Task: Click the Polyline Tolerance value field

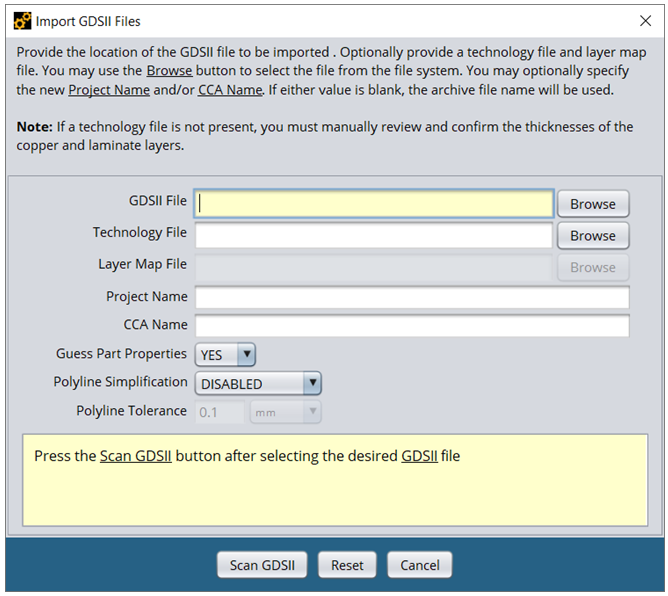Action: click(219, 411)
